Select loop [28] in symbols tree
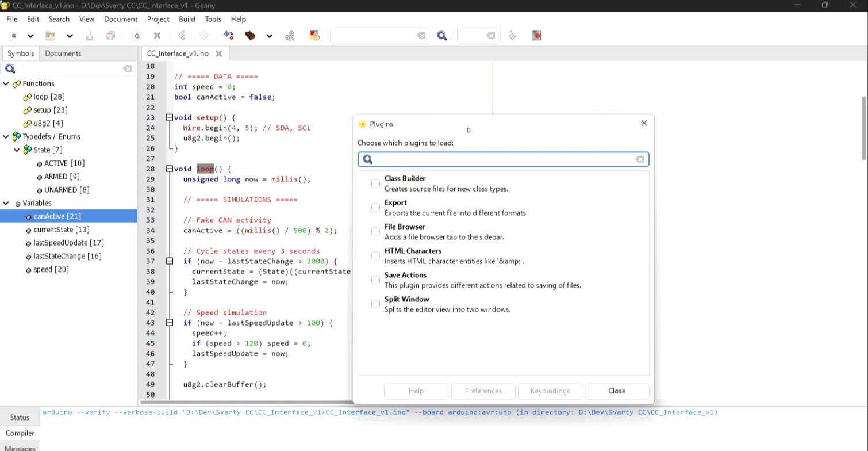The image size is (868, 451). (49, 97)
